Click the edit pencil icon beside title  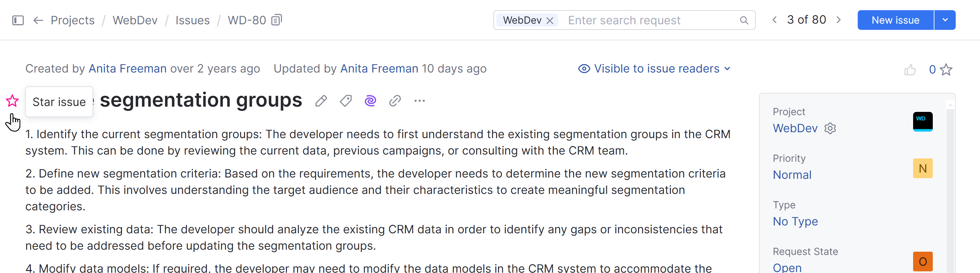click(x=321, y=101)
